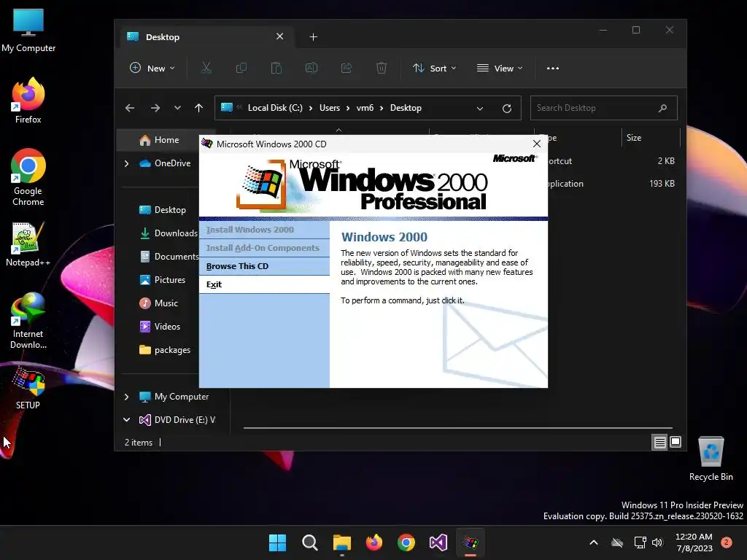Open Google Chrome desktop shortcut
747x560 pixels.
tap(28, 177)
